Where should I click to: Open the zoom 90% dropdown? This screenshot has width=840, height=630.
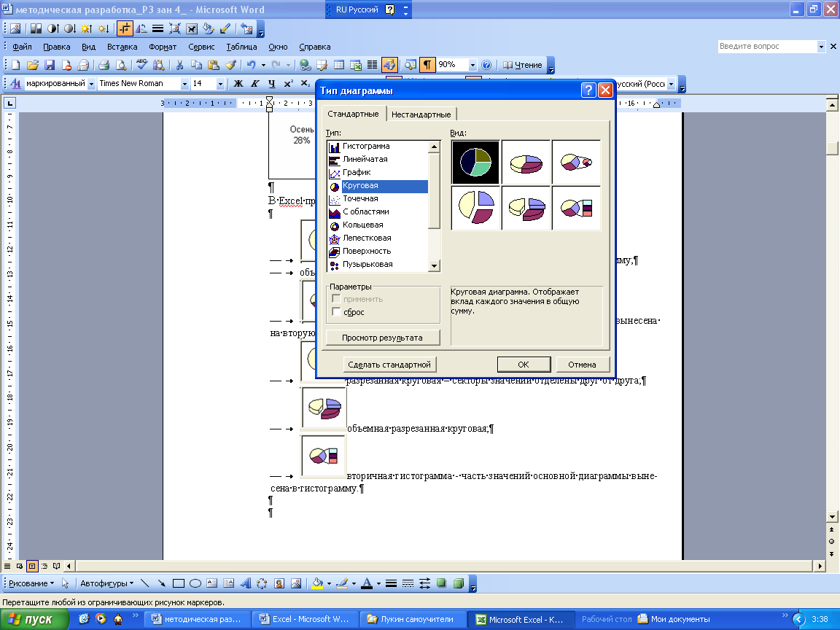click(x=472, y=65)
